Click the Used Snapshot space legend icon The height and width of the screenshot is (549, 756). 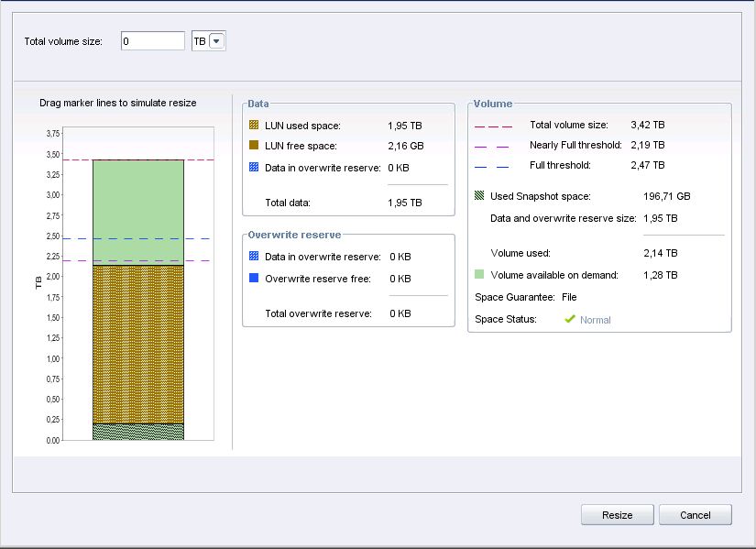[x=479, y=196]
